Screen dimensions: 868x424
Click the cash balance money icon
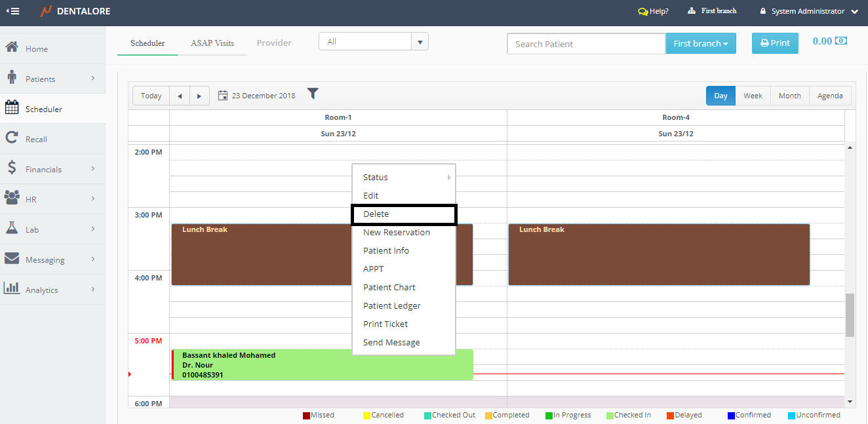pyautogui.click(x=840, y=41)
